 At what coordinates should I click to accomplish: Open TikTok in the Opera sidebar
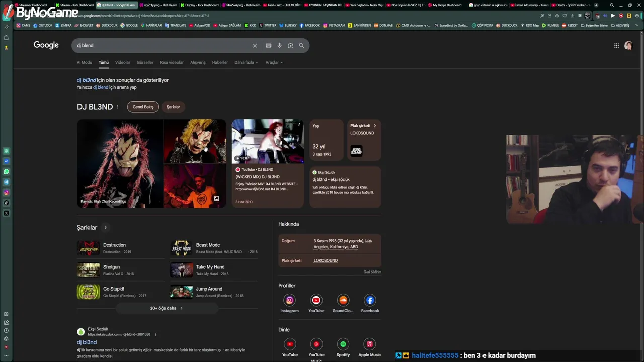[x=6, y=203]
